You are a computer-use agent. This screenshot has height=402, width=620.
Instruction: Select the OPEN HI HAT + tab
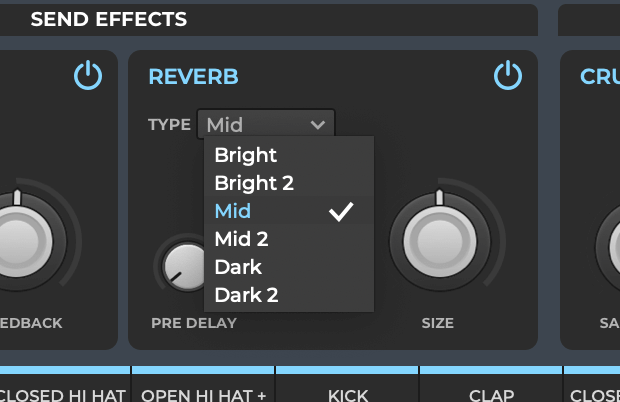click(x=203, y=394)
